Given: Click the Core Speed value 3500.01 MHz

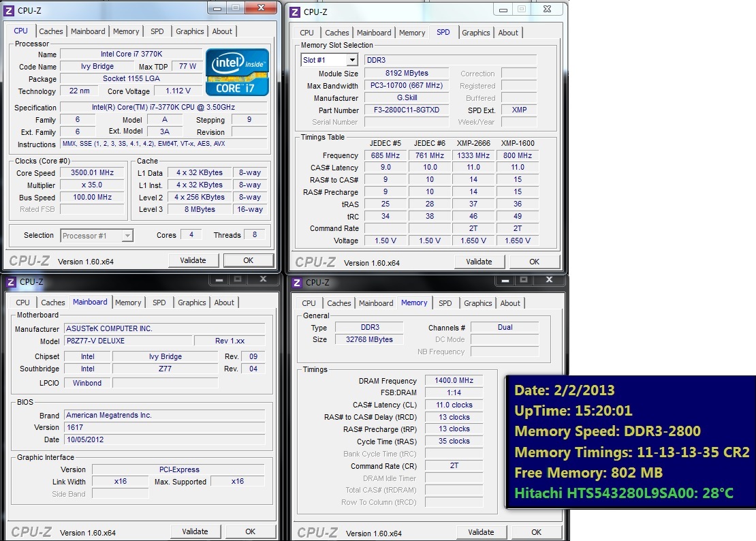Looking at the screenshot, I should (x=92, y=172).
